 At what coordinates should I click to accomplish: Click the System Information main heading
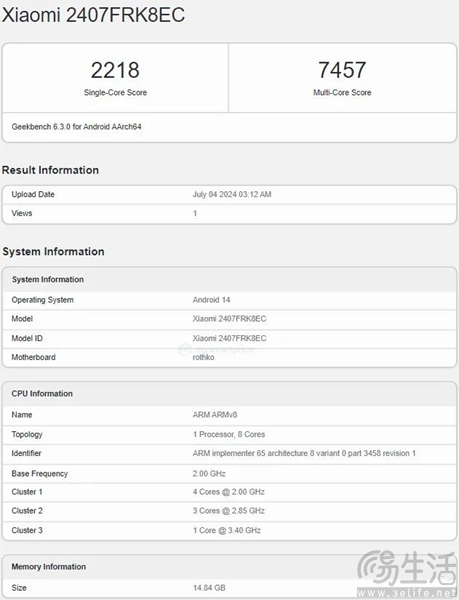click(x=53, y=251)
